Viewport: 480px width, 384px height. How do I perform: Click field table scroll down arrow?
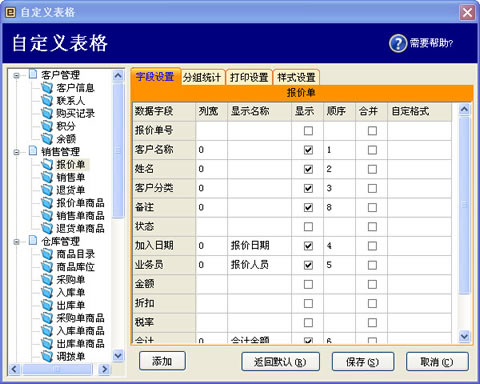tap(464, 336)
